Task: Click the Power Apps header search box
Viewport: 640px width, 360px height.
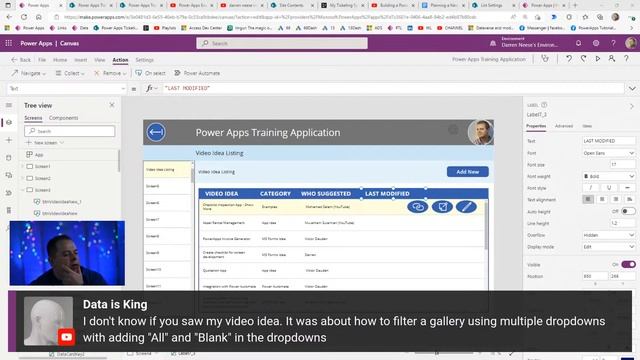Action: pyautogui.click(x=282, y=43)
